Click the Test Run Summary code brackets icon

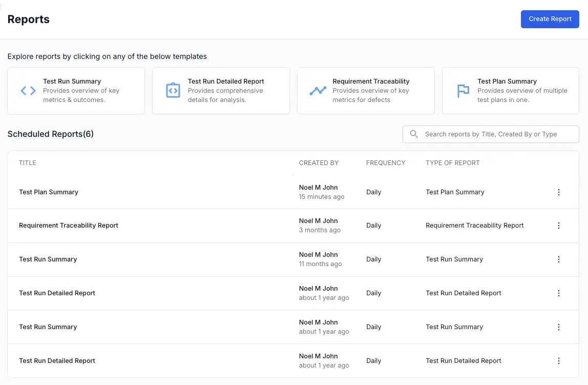point(28,91)
